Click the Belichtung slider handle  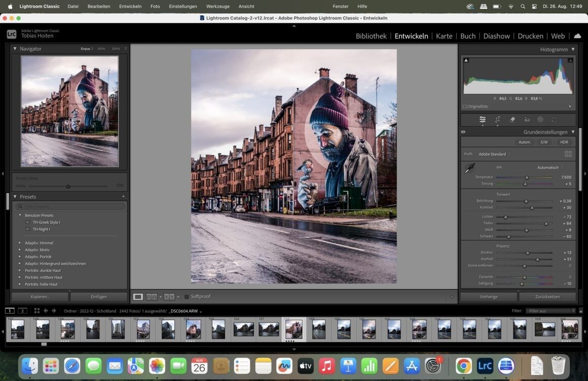pyautogui.click(x=526, y=201)
